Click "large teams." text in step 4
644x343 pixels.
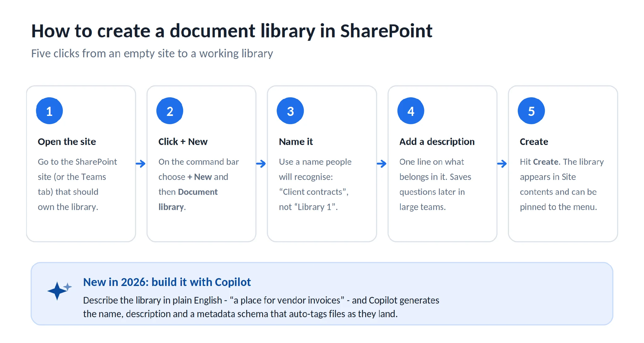[x=422, y=207]
